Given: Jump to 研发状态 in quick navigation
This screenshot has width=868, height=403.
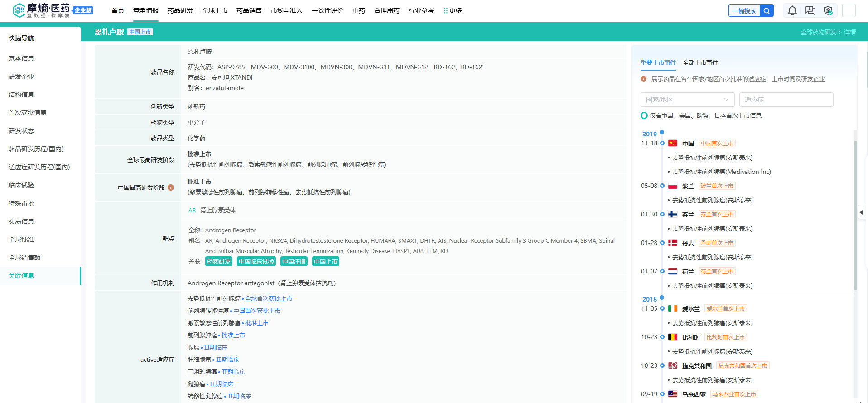Looking at the screenshot, I should 21,131.
